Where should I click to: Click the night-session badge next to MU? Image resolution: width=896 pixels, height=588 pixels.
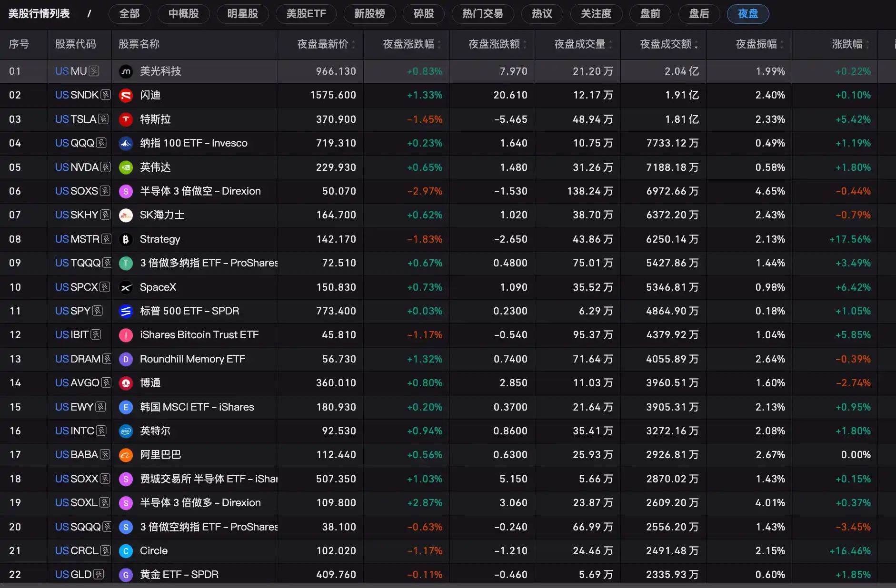(x=94, y=71)
